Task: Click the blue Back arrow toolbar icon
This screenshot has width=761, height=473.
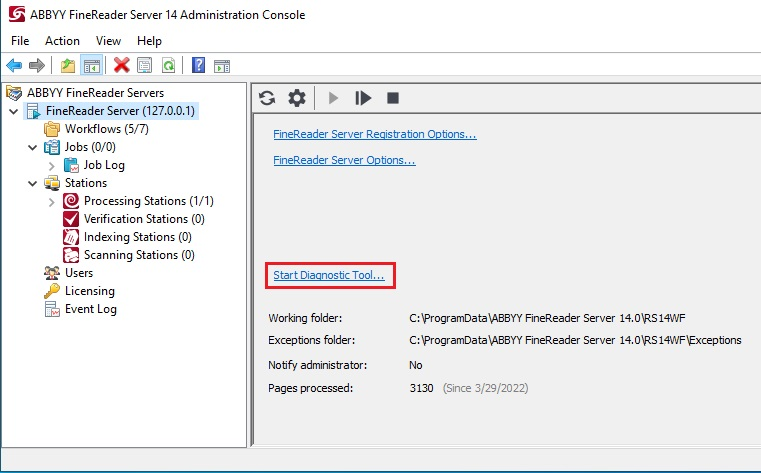Action: [14, 65]
